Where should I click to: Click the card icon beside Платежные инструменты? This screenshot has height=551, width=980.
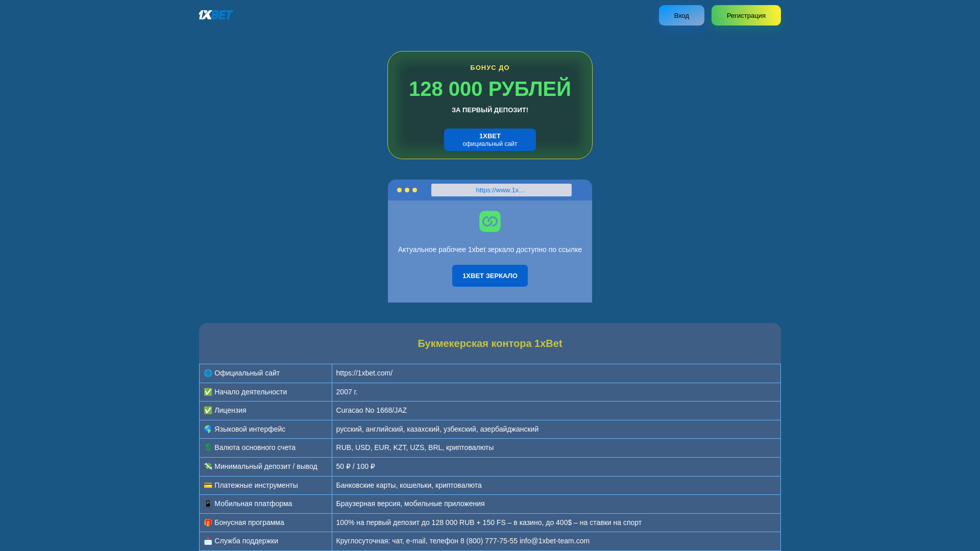point(208,486)
